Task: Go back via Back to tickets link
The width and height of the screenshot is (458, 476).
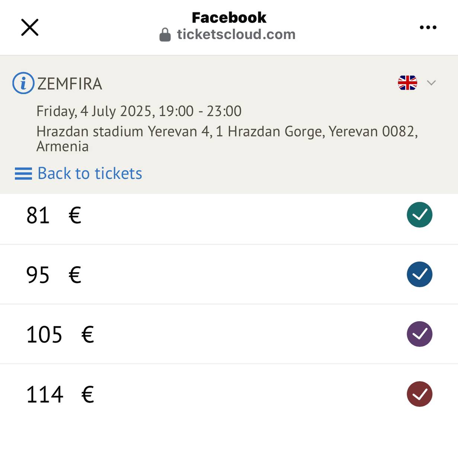Action: [x=90, y=174]
